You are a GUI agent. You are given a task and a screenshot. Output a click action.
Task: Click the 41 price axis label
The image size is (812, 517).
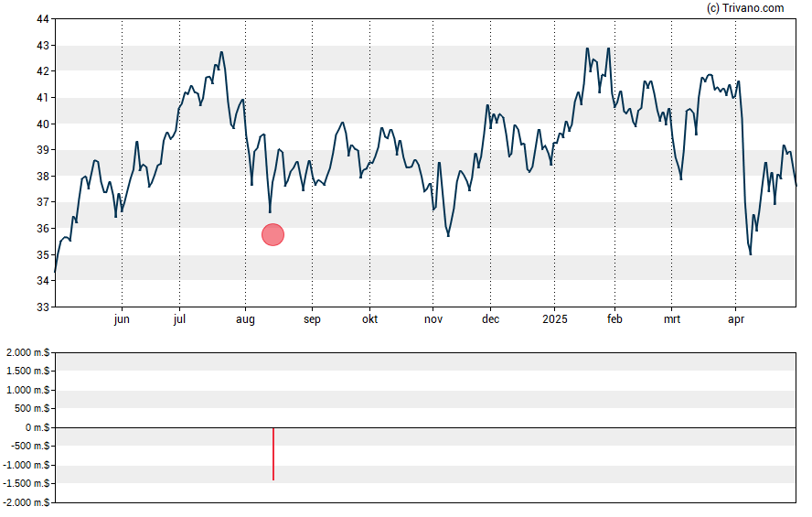[x=43, y=98]
